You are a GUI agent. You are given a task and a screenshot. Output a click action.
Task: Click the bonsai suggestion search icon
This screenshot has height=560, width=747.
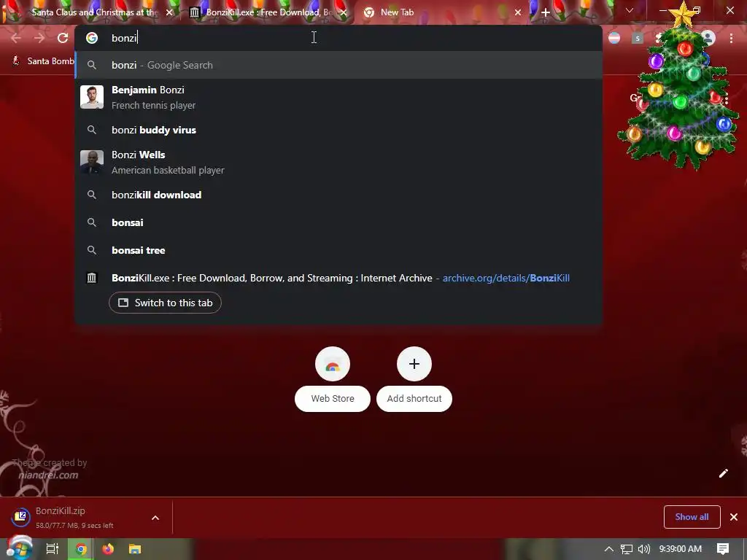(x=92, y=222)
